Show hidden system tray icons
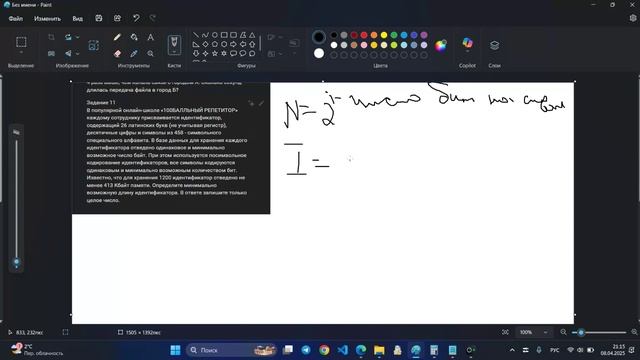This screenshot has height=360, width=640. click(512, 350)
